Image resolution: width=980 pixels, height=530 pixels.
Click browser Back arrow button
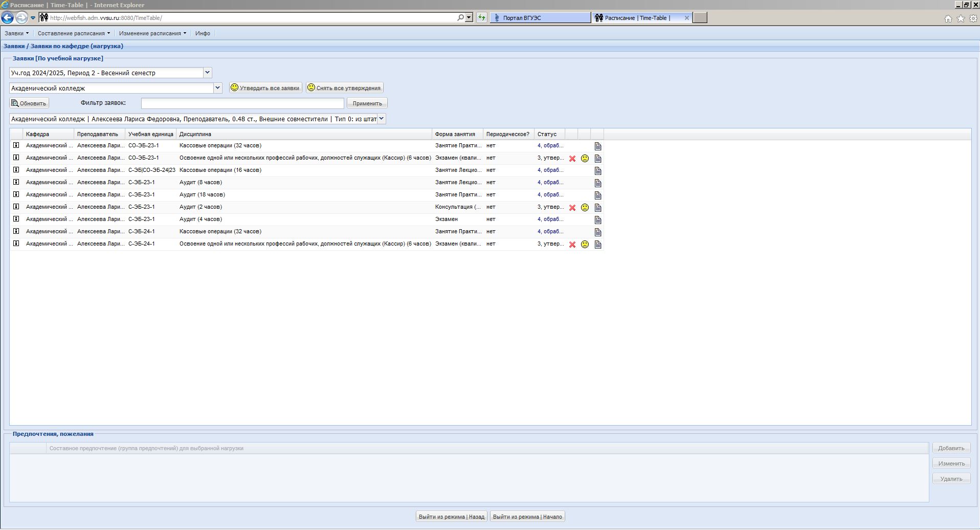(x=7, y=18)
